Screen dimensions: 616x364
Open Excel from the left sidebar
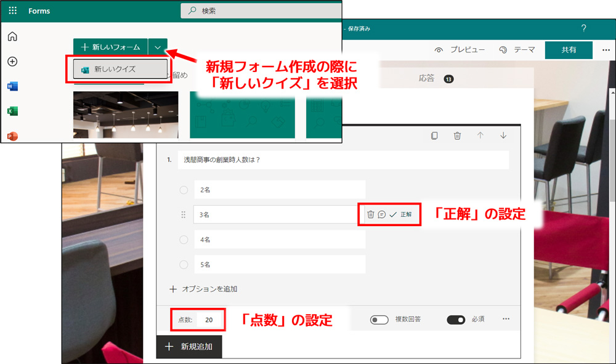pos(12,111)
